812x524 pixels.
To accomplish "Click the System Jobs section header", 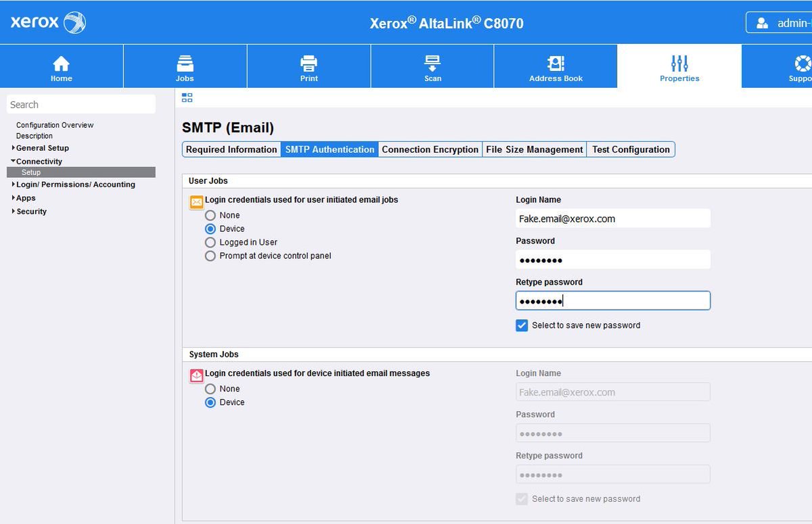I will [x=214, y=354].
